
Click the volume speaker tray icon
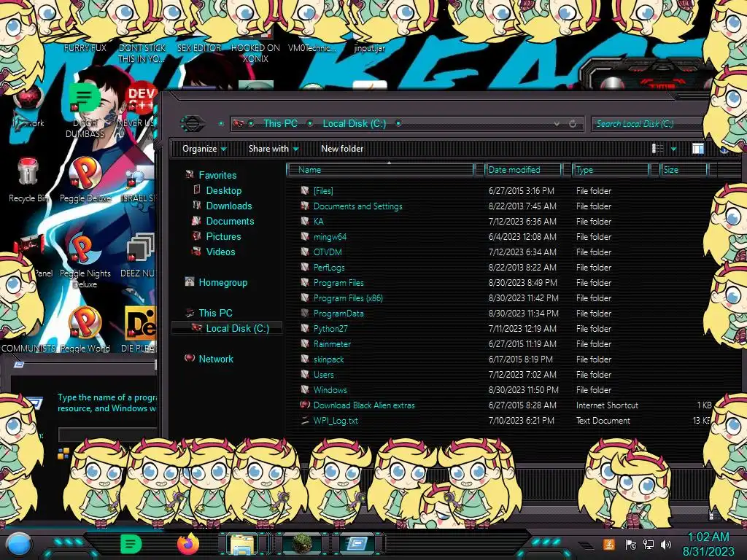tap(666, 544)
